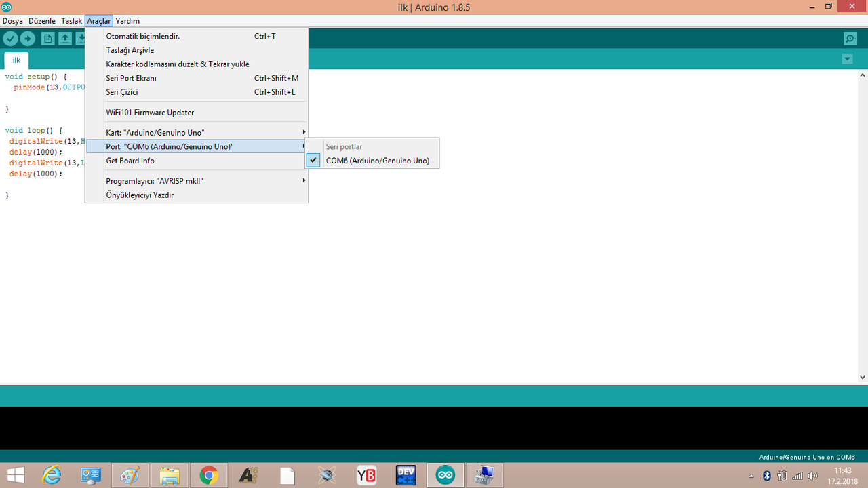Screen dimensions: 868x488
Task: Click the Verify (checkmark) toolbar button
Action: (10, 39)
